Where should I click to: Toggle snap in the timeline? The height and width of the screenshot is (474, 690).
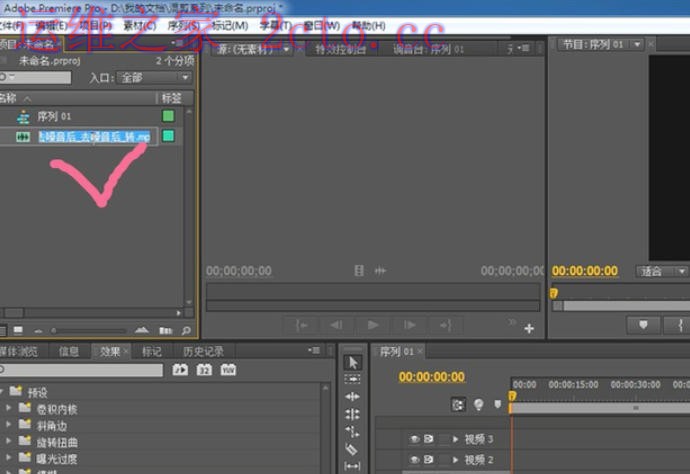pos(458,404)
